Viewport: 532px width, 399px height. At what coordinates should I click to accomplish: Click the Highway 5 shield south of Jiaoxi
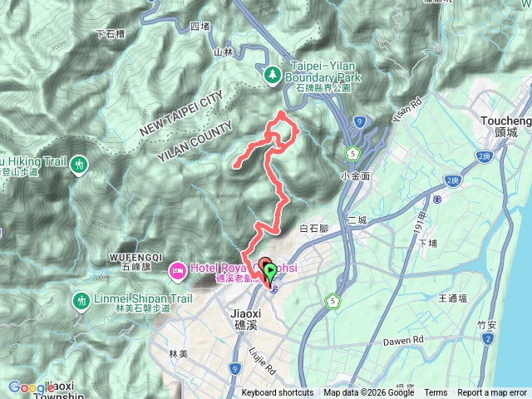pyautogui.click(x=332, y=301)
